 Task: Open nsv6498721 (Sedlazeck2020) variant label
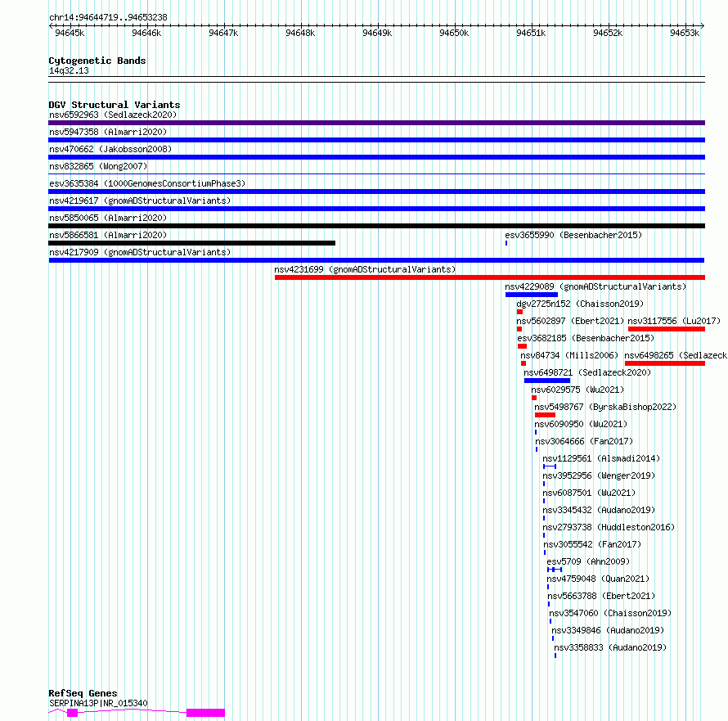(587, 372)
